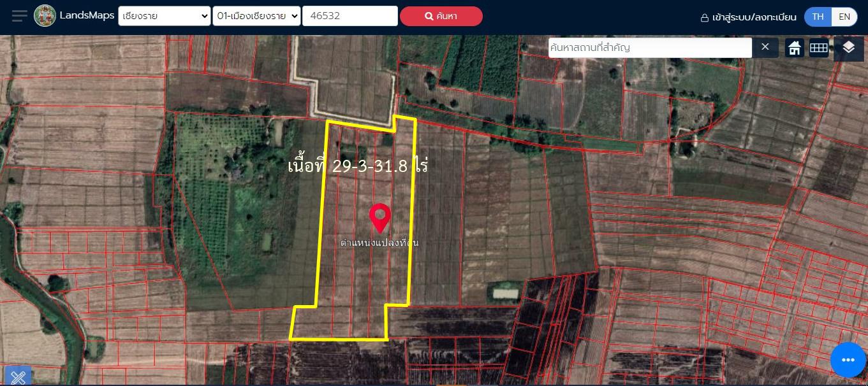Viewport: 868px width, 386px height.
Task: Click the เนื้อที่ 29-3-31.8 ไร่ area label
Action: click(358, 166)
